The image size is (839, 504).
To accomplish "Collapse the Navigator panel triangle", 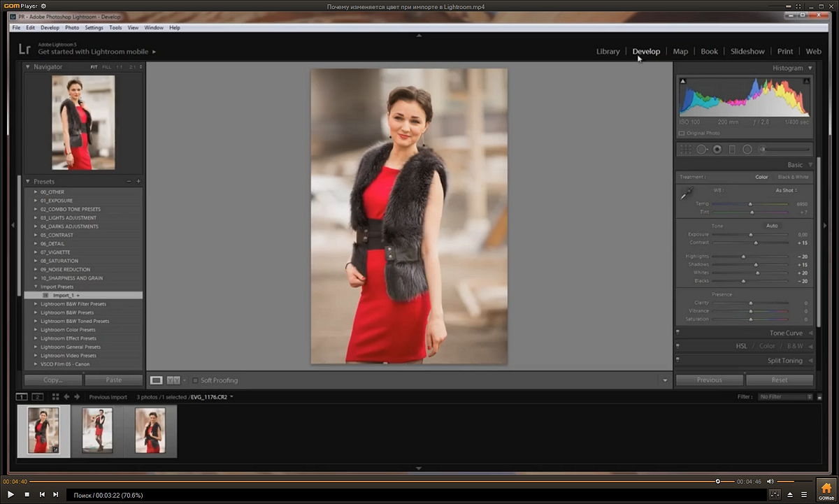I will pyautogui.click(x=28, y=67).
